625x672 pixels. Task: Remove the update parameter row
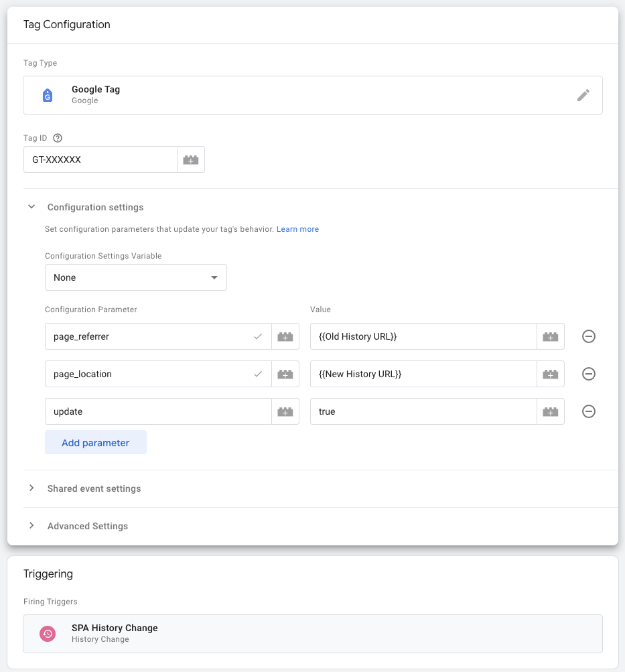point(589,412)
